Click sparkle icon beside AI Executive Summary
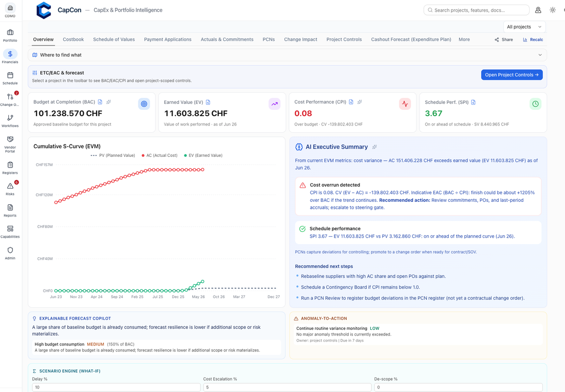Viewport: 565px width, 392px height. coord(374,147)
